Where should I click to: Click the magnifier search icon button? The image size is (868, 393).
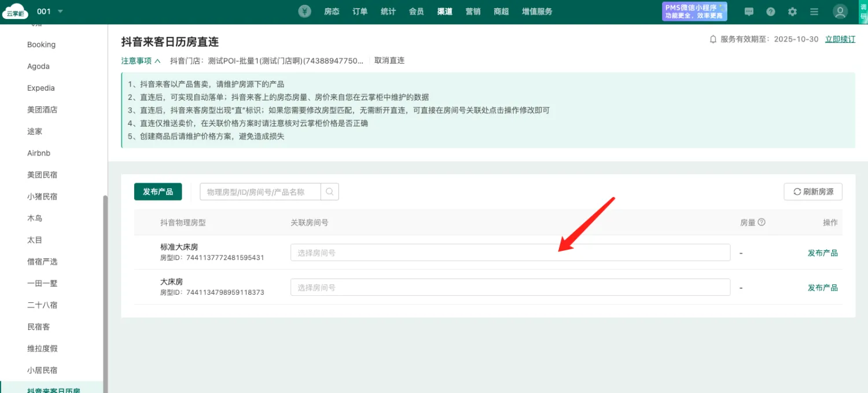point(330,192)
